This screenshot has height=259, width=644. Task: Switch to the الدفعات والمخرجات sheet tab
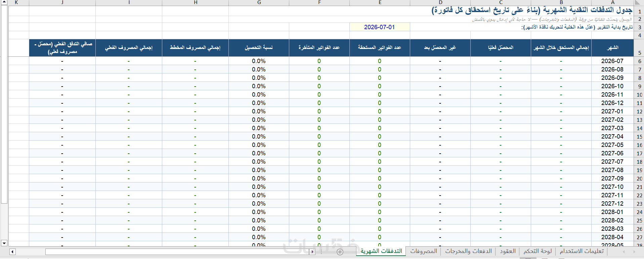click(x=468, y=251)
